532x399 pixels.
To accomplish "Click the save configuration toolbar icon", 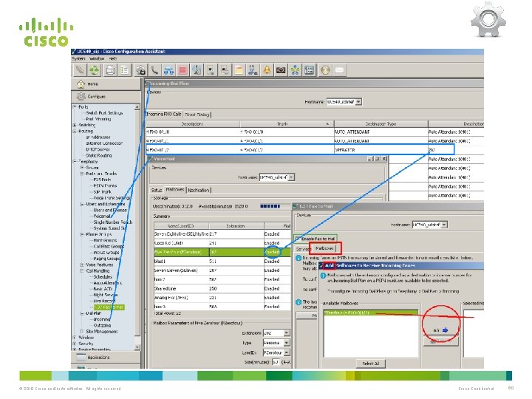I will tap(140, 70).
